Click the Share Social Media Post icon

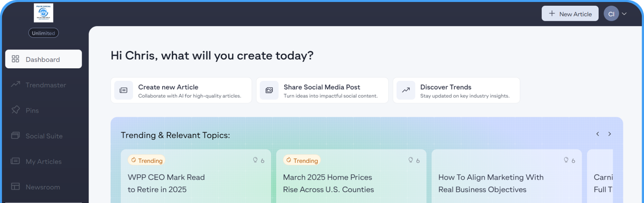(269, 90)
